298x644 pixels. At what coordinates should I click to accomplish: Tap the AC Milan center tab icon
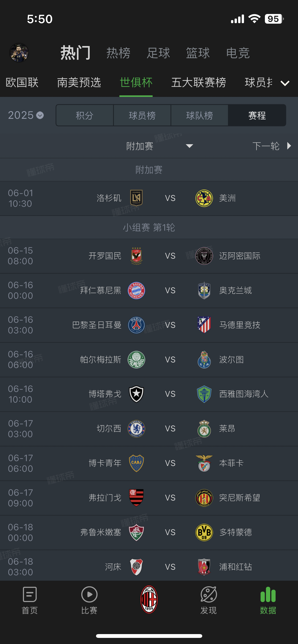pyautogui.click(x=149, y=599)
